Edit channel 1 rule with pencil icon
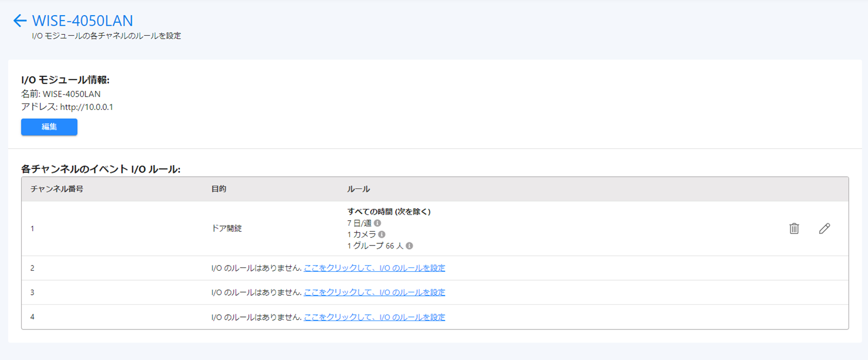The width and height of the screenshot is (868, 360). click(824, 228)
